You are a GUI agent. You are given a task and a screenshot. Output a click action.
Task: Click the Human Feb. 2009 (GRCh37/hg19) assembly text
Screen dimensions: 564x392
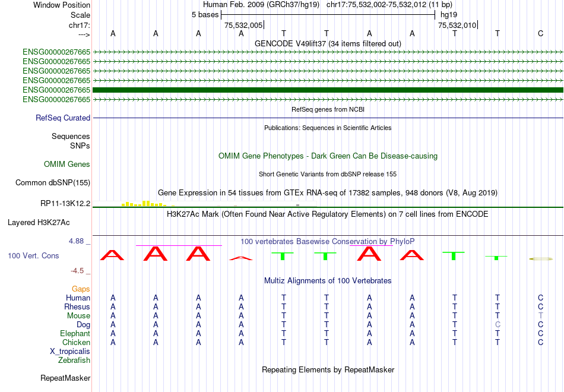[261, 5]
